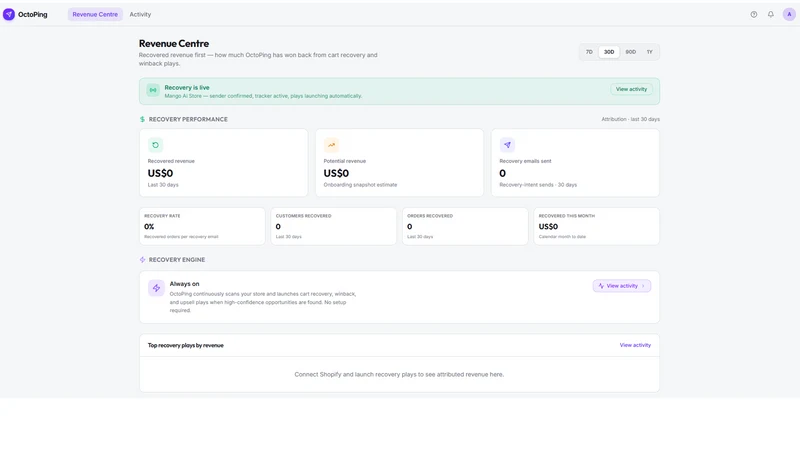Select the 7D time range

tap(589, 52)
